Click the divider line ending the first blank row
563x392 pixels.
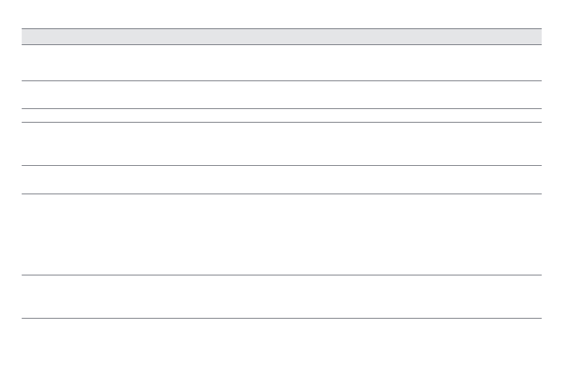[281, 81]
